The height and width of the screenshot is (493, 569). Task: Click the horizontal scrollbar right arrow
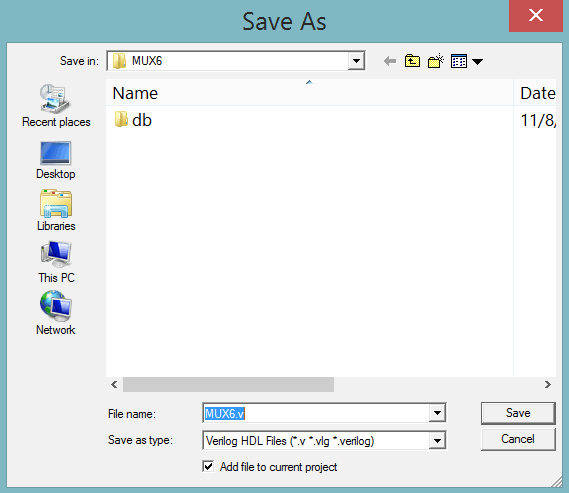coord(548,385)
